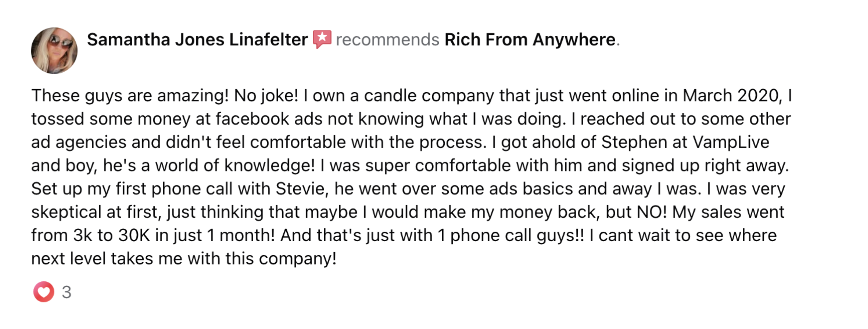Click the heart reaction icon
Viewport: 868px width, 329px height.
(44, 292)
